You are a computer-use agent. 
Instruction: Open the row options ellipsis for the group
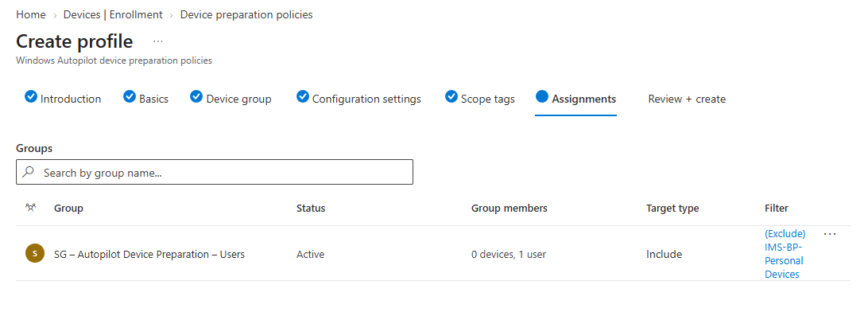click(830, 234)
